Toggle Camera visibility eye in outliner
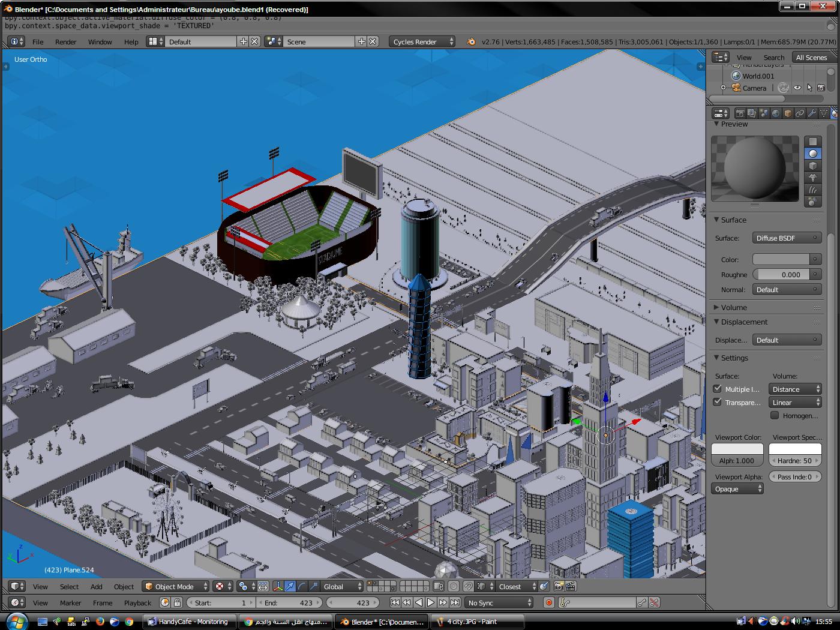Viewport: 840px width, 630px height. click(x=797, y=88)
